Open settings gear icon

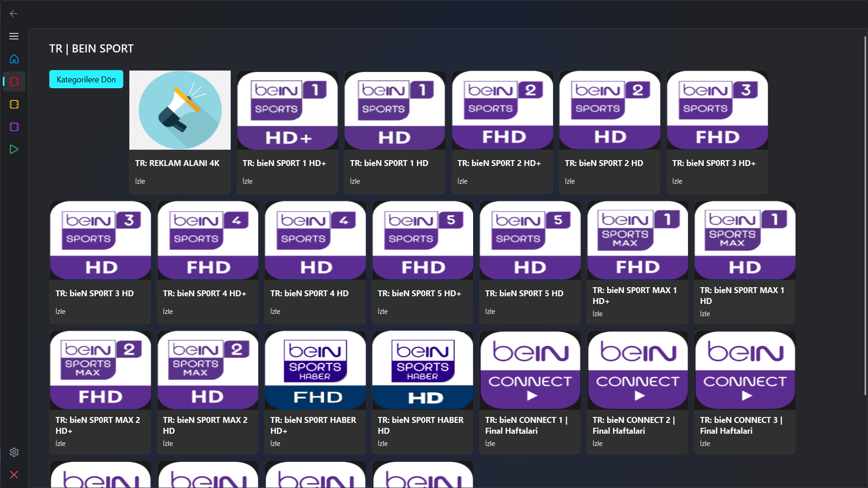tap(14, 452)
